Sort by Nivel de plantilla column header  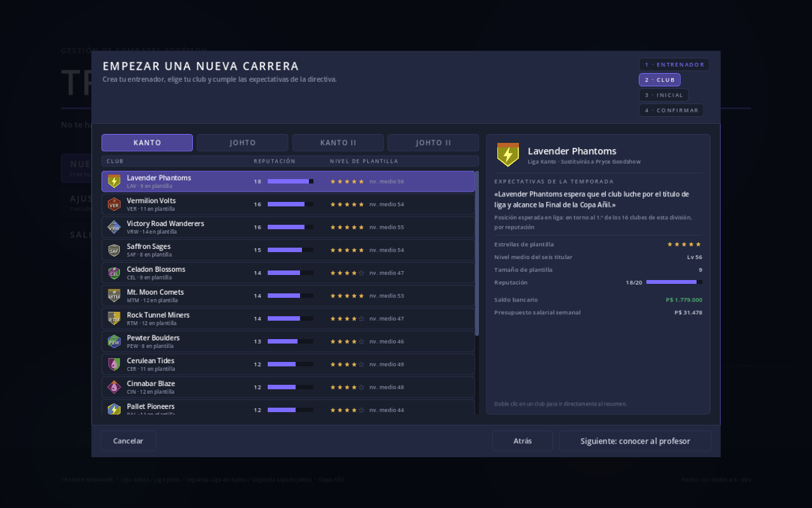364,161
